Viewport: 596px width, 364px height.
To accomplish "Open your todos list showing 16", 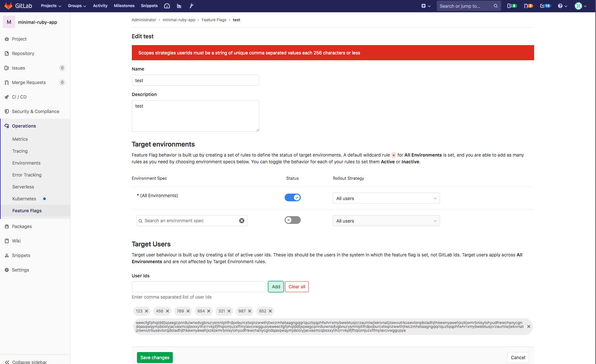I will 545,5.
